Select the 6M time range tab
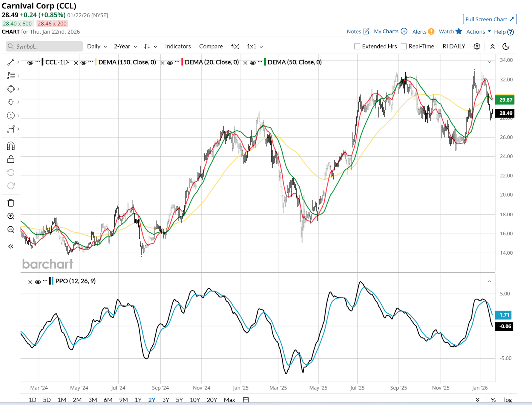 coord(108,400)
